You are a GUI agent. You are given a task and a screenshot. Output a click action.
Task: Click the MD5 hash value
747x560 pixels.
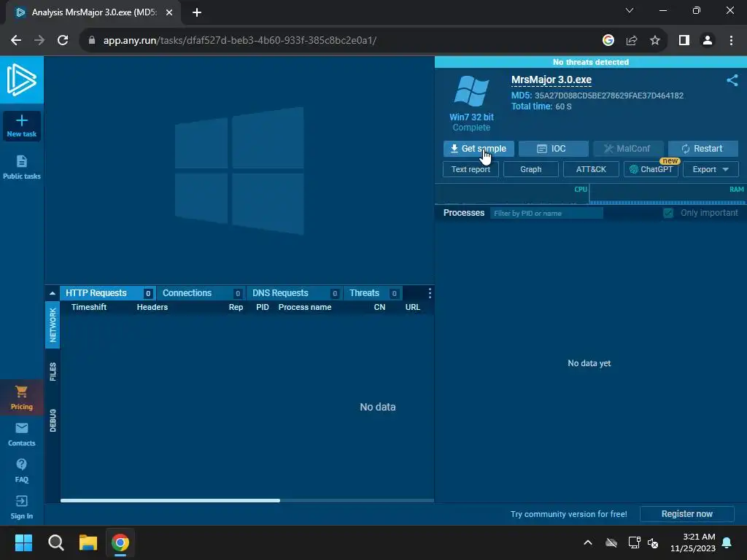(609, 96)
